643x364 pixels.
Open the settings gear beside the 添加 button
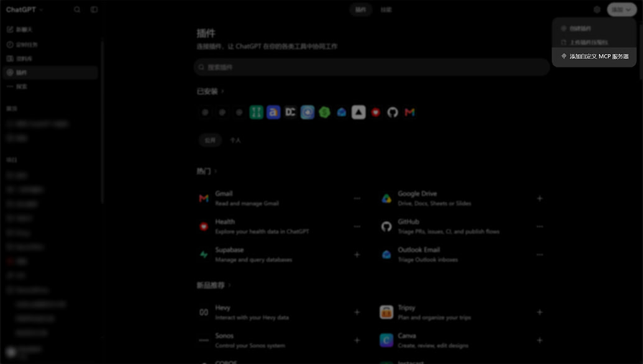(x=597, y=9)
